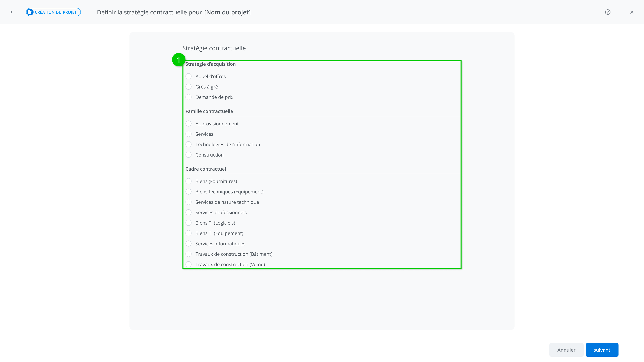Choose Travaux de construction (Bâtiment)

(189, 254)
